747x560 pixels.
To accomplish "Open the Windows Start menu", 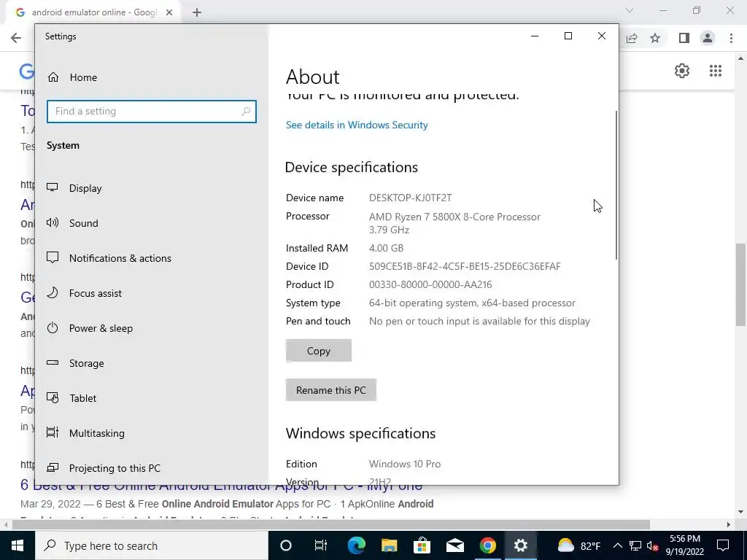I will 18,545.
